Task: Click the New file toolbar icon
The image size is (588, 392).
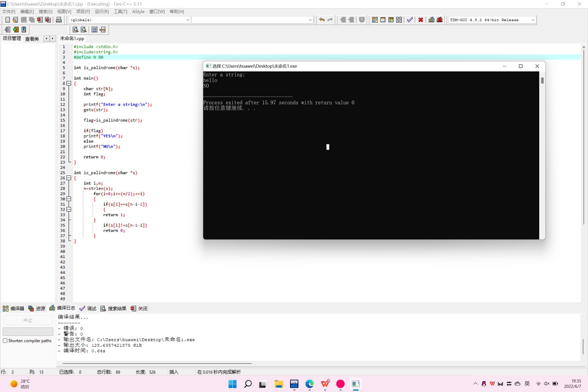Action: [7, 20]
